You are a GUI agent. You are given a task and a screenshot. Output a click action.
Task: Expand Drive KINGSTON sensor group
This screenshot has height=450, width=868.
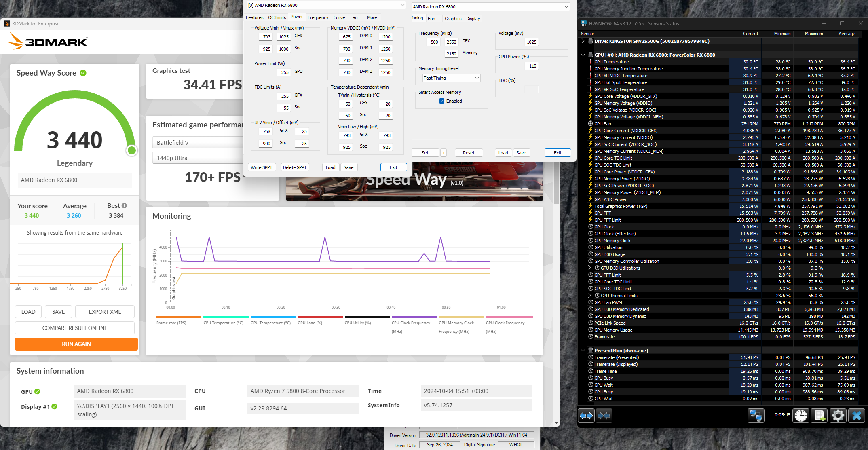583,41
